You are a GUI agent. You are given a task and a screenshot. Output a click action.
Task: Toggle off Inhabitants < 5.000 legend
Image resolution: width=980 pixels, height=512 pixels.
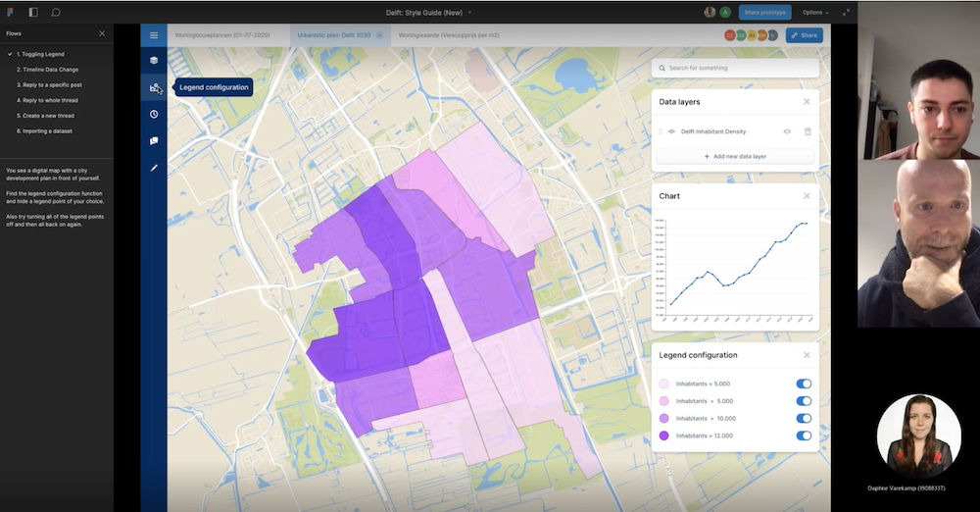[804, 384]
